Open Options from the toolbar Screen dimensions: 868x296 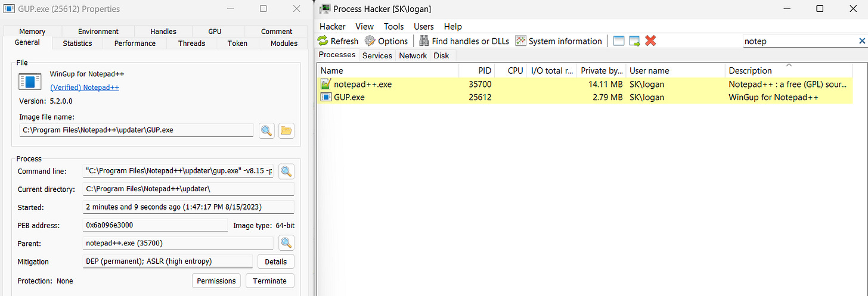(386, 41)
